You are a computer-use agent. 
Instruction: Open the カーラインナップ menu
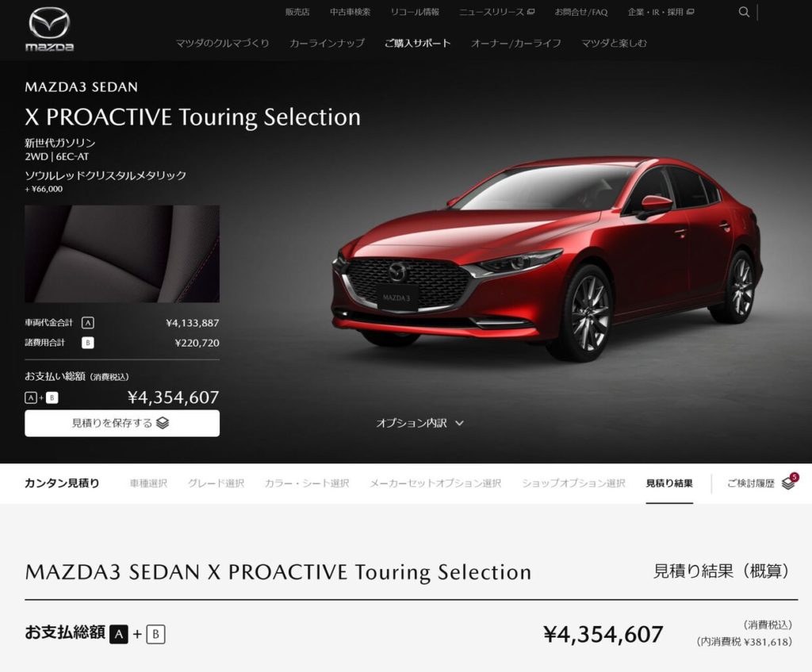(x=327, y=43)
